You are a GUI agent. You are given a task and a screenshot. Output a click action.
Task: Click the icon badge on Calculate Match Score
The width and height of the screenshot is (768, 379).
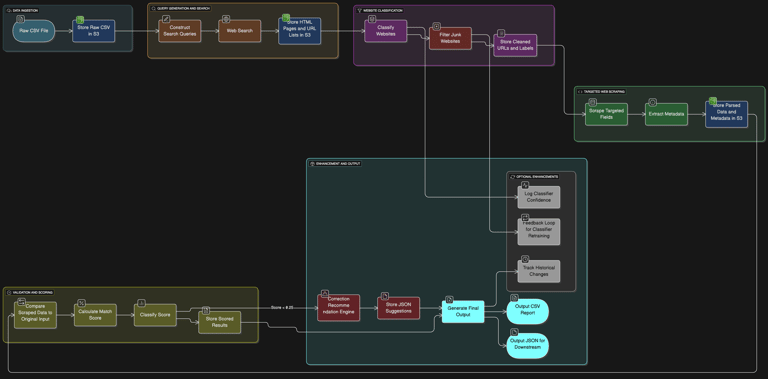point(82,303)
